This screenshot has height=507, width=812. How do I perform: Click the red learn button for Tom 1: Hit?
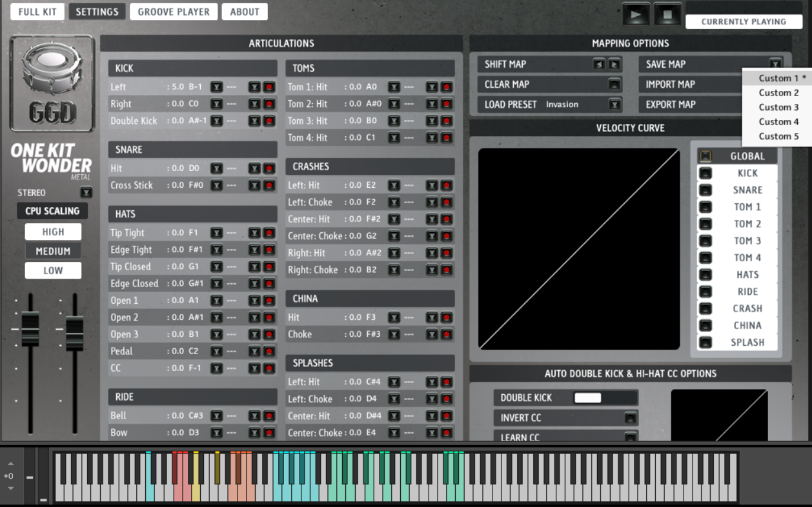pos(447,86)
